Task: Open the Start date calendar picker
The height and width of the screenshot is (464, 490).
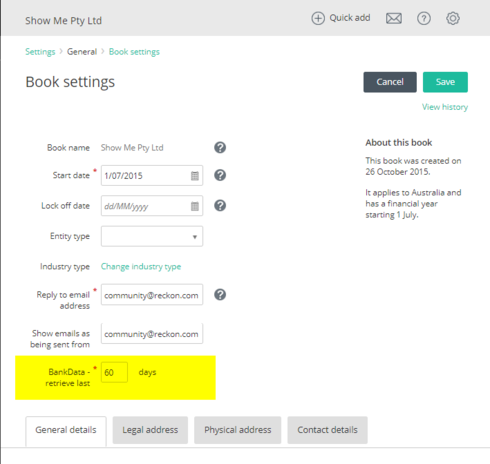Action: click(195, 176)
